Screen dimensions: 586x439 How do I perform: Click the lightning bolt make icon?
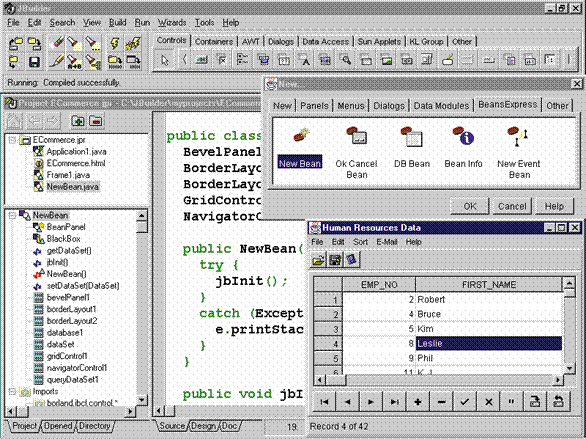(x=115, y=44)
